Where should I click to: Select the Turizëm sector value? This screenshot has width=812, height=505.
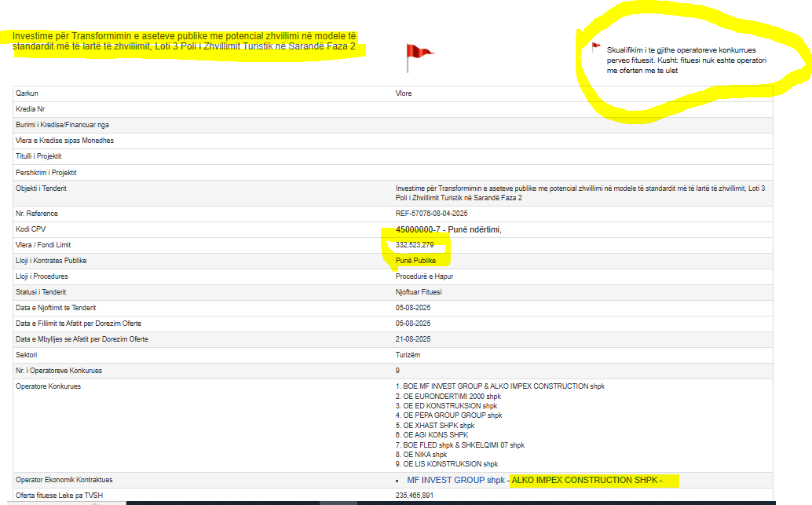pos(408,355)
